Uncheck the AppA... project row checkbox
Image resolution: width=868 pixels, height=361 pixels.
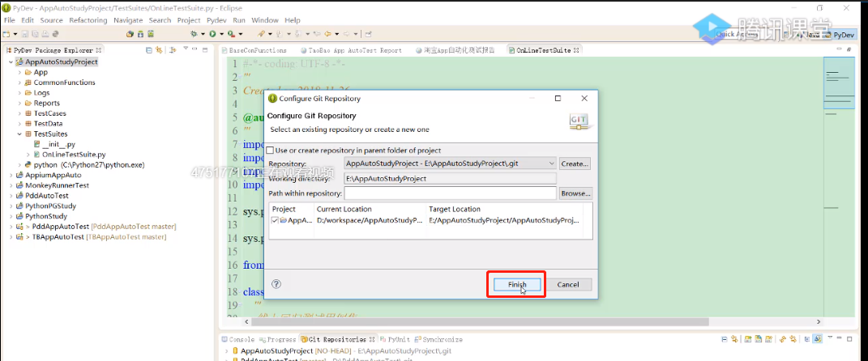(275, 220)
